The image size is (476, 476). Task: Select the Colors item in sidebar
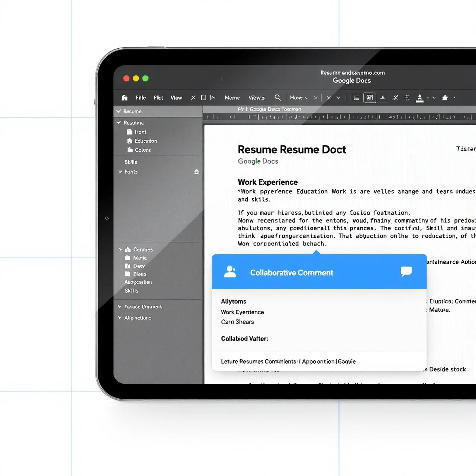coord(143,150)
